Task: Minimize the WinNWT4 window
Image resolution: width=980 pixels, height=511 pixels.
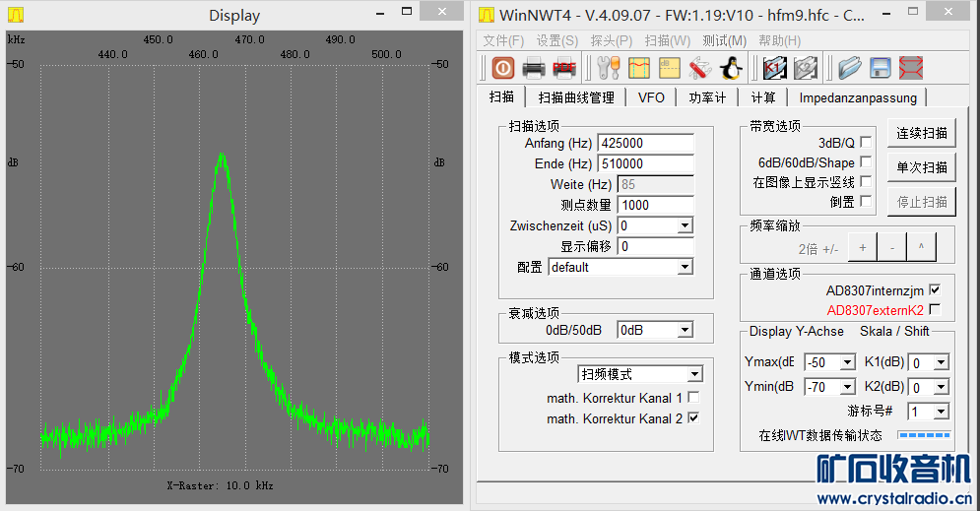Action: coord(886,12)
